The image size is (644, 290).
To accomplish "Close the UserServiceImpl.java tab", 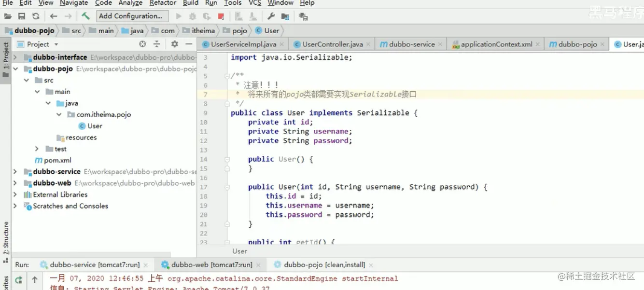I will click(281, 44).
